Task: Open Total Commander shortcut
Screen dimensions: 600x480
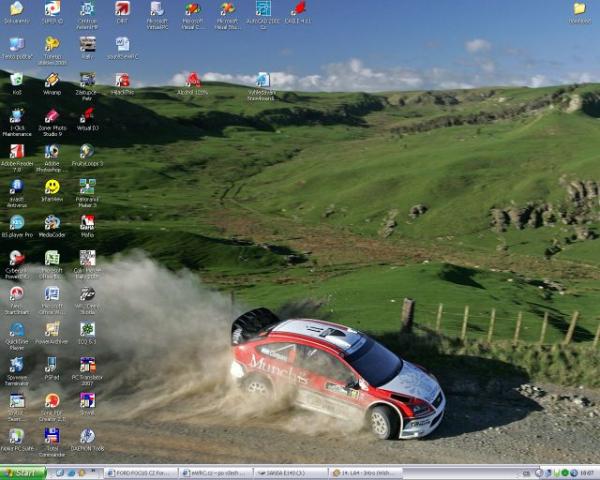Action: (52, 436)
